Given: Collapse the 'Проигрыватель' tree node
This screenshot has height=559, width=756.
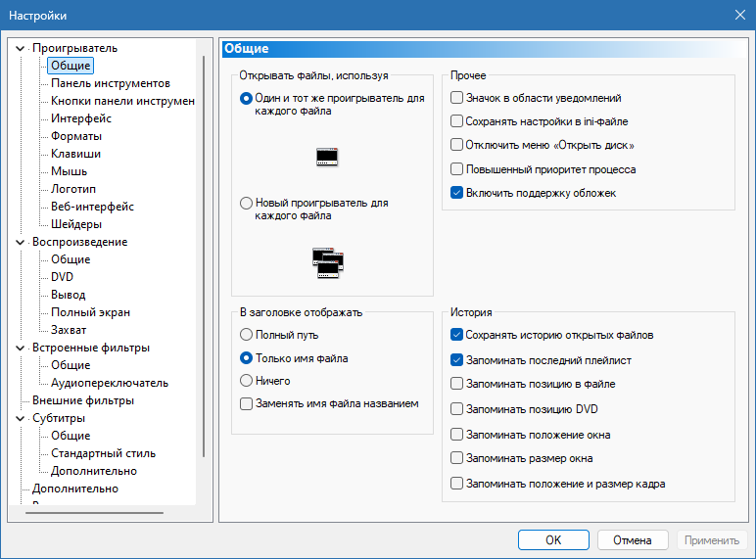Looking at the screenshot, I should 21,48.
